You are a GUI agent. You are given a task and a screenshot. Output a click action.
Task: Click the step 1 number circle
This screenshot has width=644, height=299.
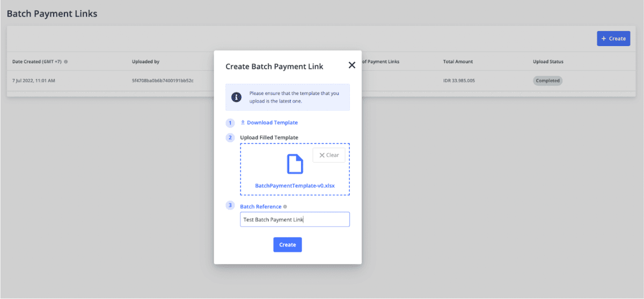tap(230, 123)
